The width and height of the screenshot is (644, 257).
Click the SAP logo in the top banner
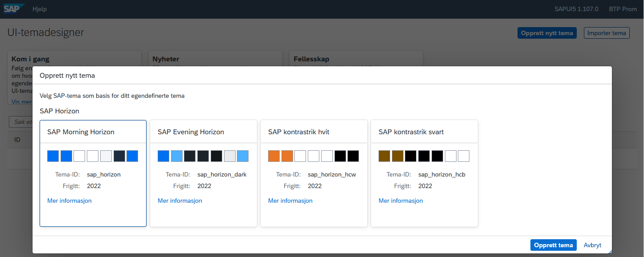pos(12,8)
